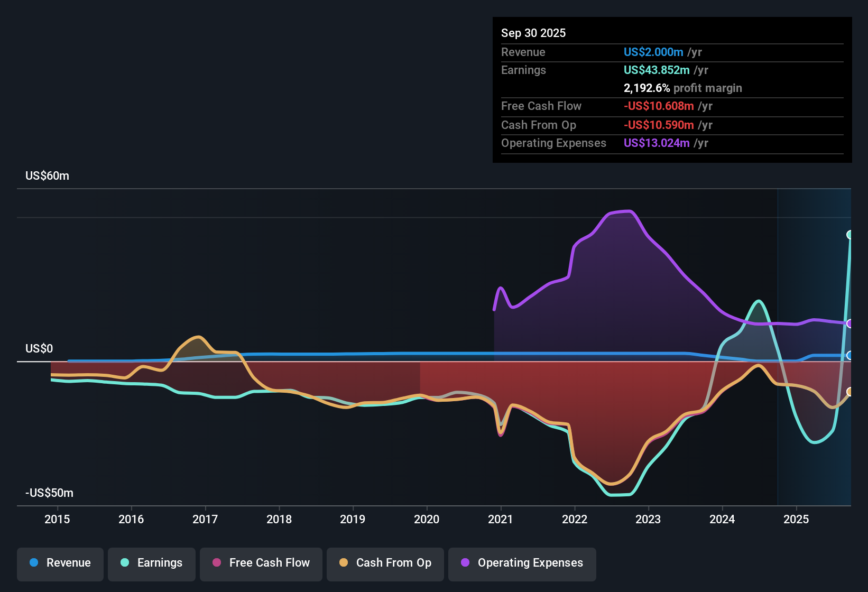Click the US$43.852m Earnings value
The height and width of the screenshot is (592, 868).
pyautogui.click(x=657, y=69)
